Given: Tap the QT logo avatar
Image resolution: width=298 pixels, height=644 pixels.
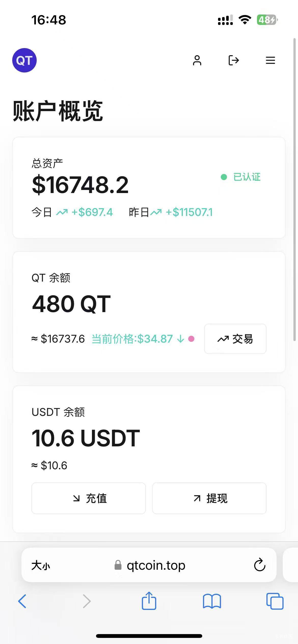Looking at the screenshot, I should click(24, 60).
